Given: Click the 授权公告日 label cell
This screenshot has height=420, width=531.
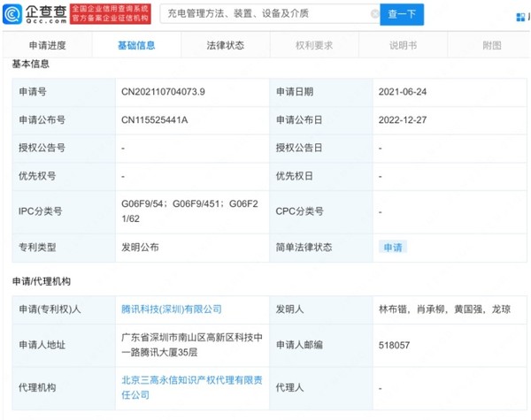Looking at the screenshot, I should [321, 149].
